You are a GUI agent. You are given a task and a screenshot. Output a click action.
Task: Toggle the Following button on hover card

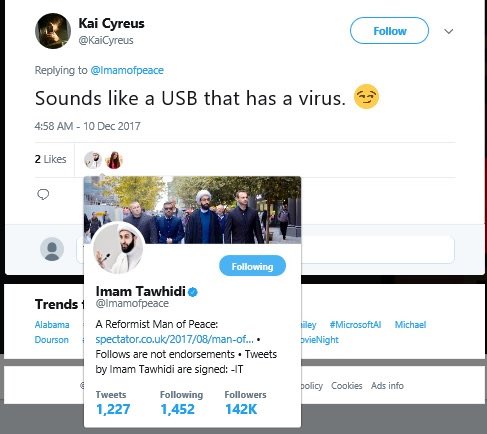tap(252, 266)
